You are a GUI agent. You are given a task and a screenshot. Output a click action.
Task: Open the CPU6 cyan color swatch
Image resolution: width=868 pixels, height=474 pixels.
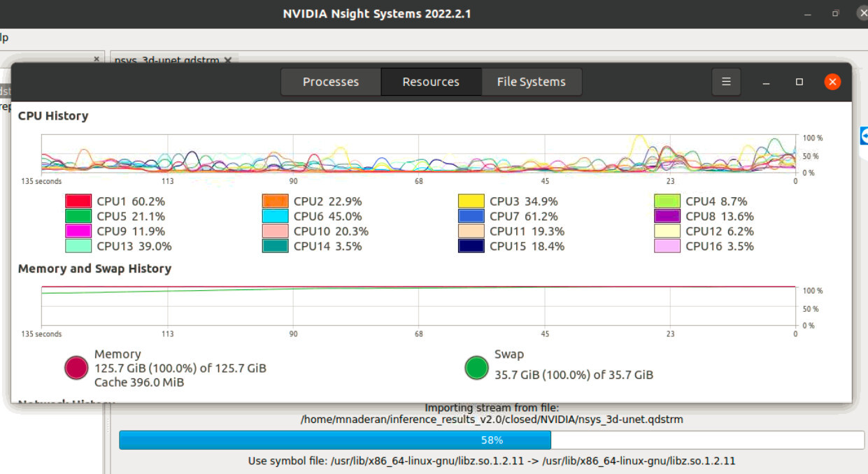(275, 216)
